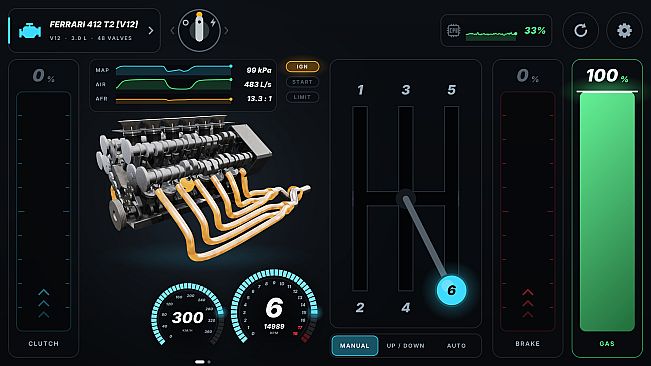
Task: Toggle the START starter button
Action: point(302,82)
